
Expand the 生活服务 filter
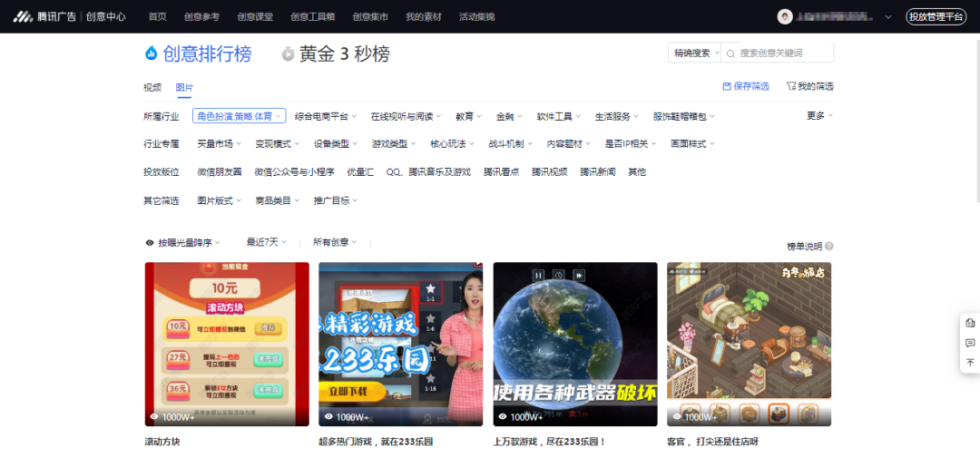tap(617, 116)
